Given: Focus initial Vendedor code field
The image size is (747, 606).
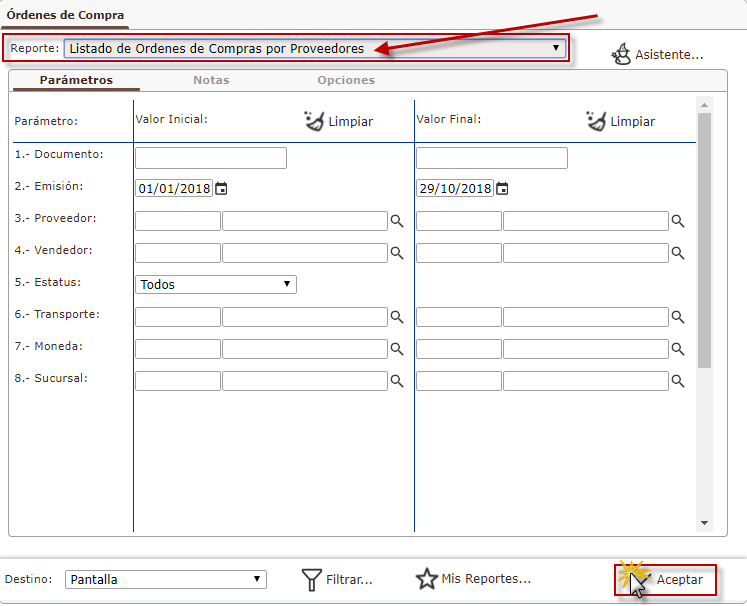Looking at the screenshot, I should tap(178, 253).
